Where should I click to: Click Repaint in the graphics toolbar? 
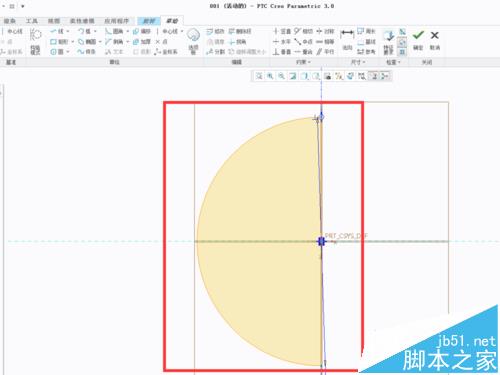pos(293,76)
